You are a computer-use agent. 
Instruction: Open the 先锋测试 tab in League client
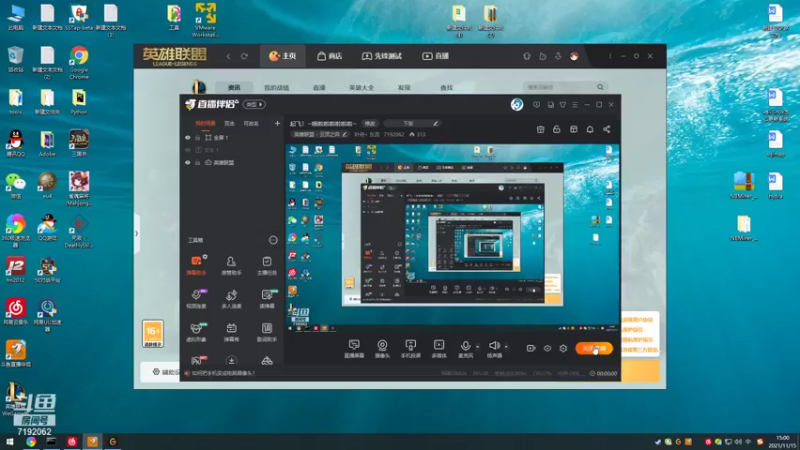tap(382, 56)
